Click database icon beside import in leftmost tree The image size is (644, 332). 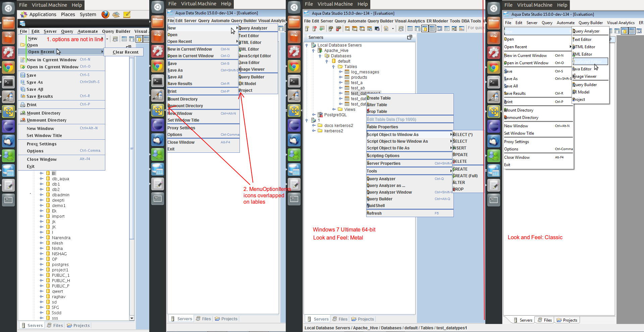tap(48, 216)
